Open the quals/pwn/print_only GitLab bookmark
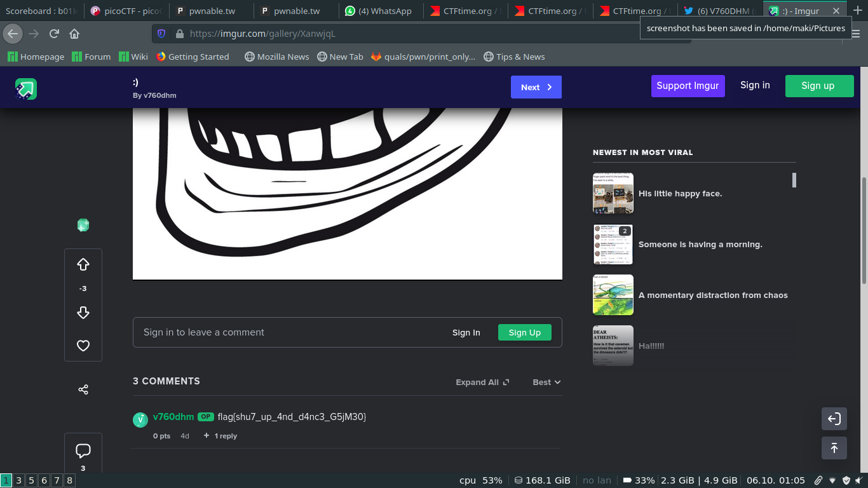 point(423,57)
